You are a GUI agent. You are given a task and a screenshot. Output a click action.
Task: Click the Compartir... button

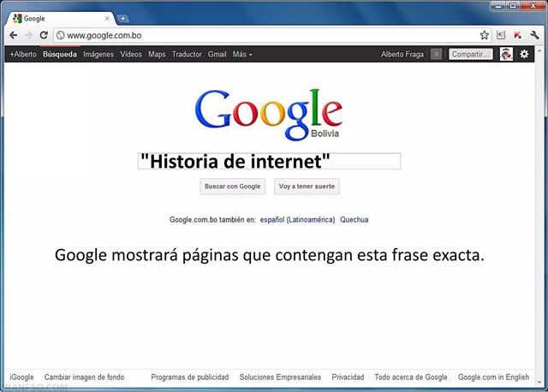471,54
